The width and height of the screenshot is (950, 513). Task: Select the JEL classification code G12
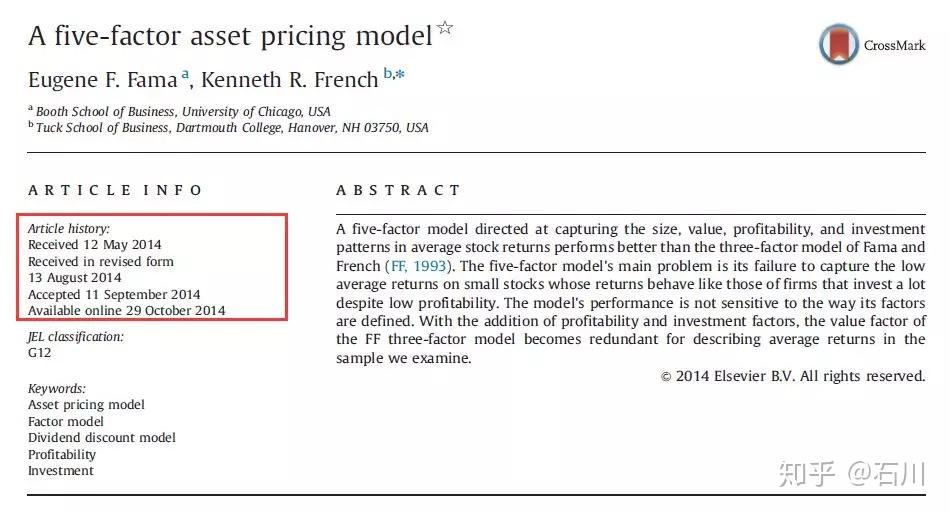coord(39,353)
